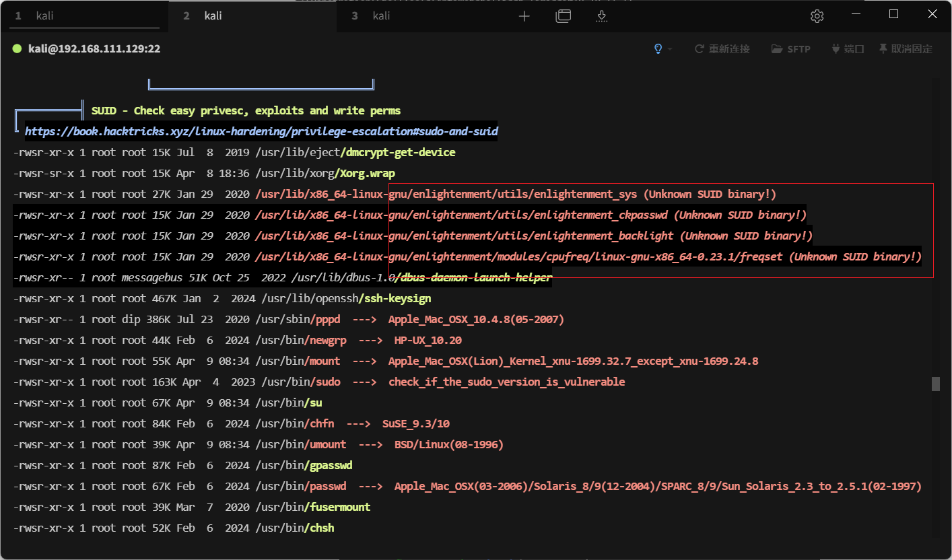
Task: Open the SFTP file browser
Action: tap(790, 49)
